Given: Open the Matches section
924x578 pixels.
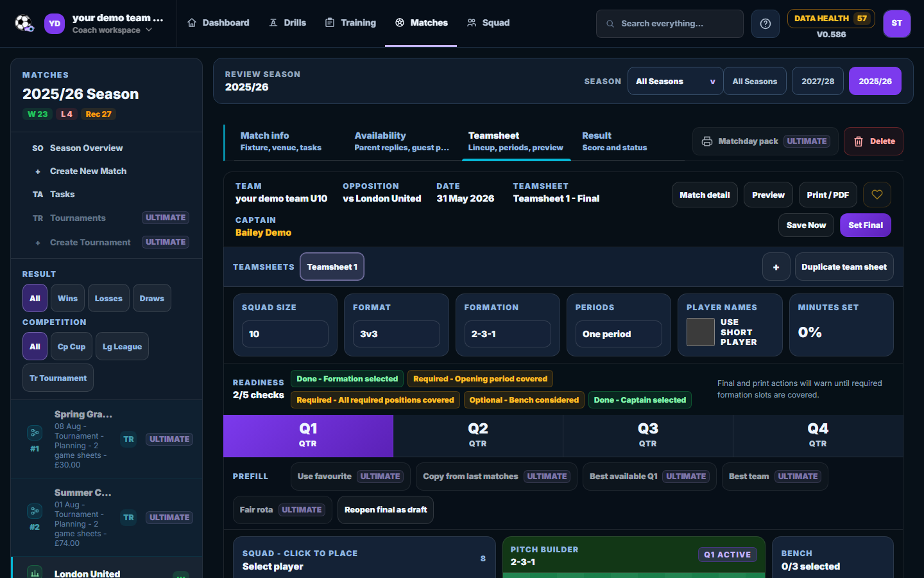Looking at the screenshot, I should click(x=421, y=22).
